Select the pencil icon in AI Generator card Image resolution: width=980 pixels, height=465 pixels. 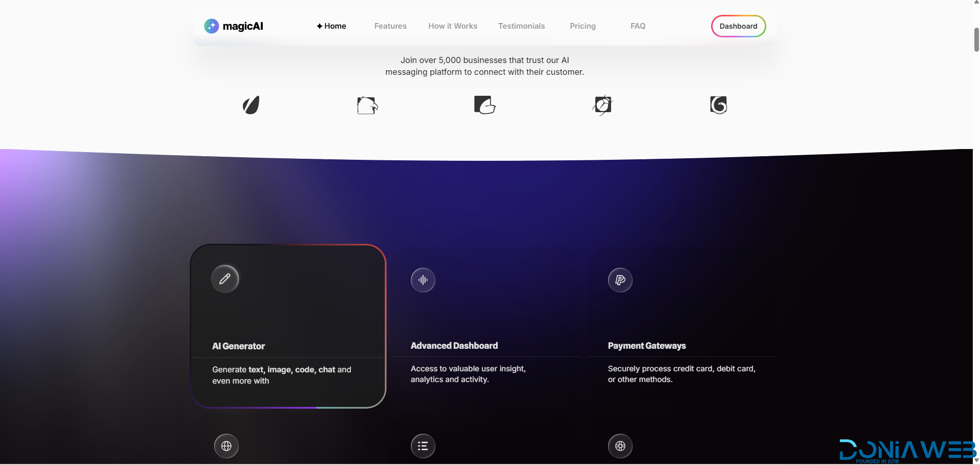(x=225, y=279)
